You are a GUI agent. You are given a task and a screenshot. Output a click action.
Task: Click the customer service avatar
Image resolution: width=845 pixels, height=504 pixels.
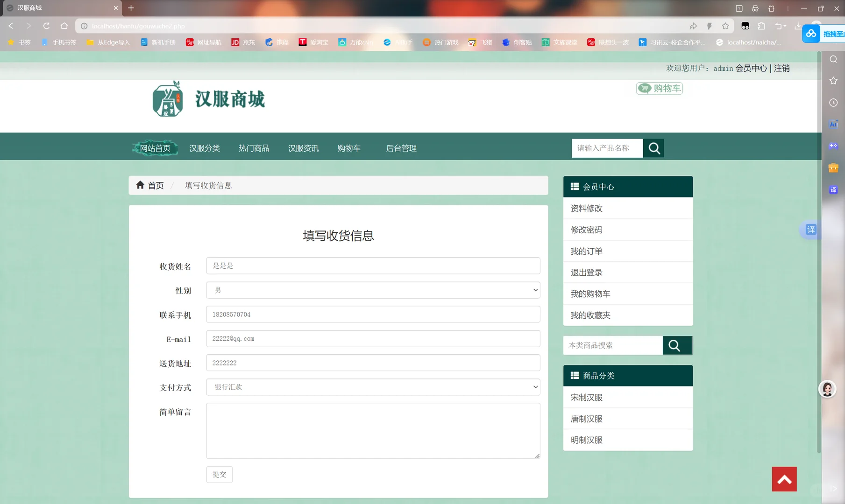(827, 389)
